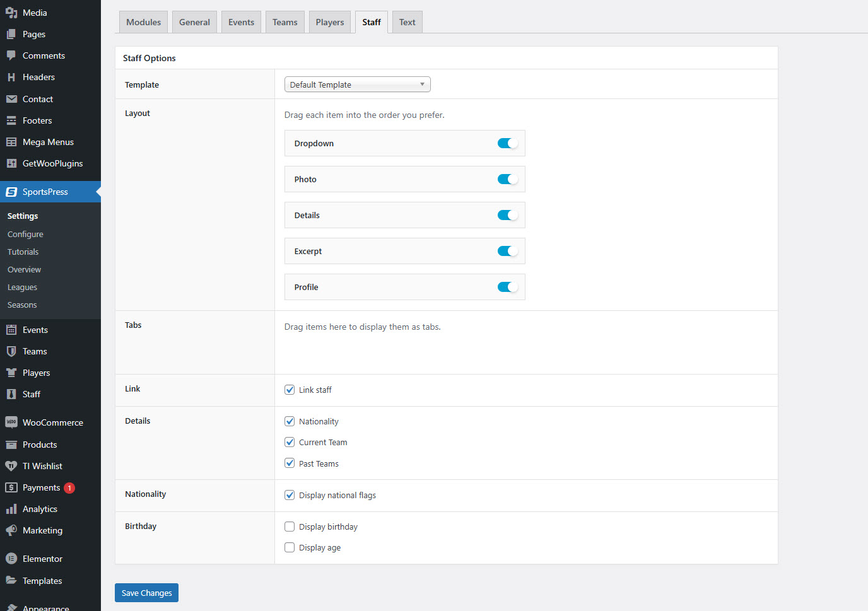Uncheck Display national flags checkbox

(x=290, y=495)
